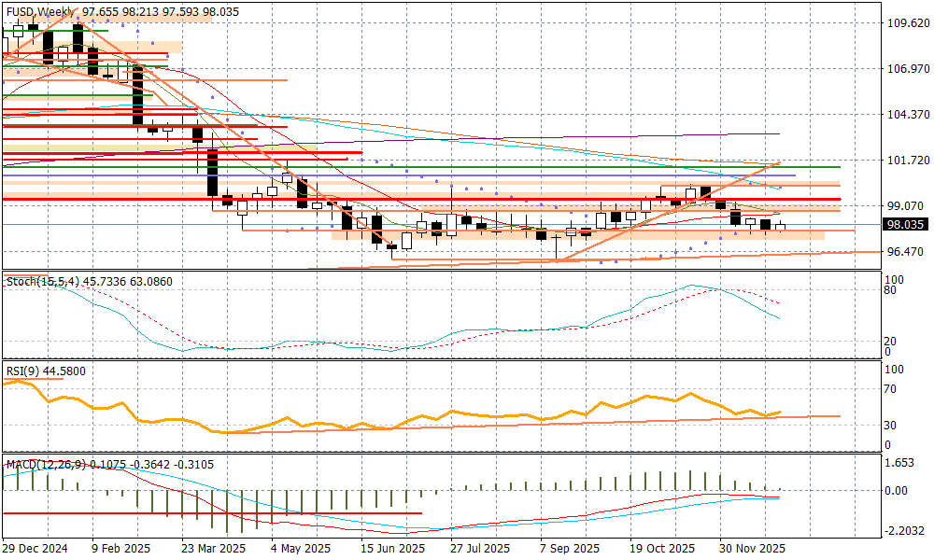The image size is (934, 560).
Task: Click the FUSD,Weekly chart title label
Action: [41, 11]
